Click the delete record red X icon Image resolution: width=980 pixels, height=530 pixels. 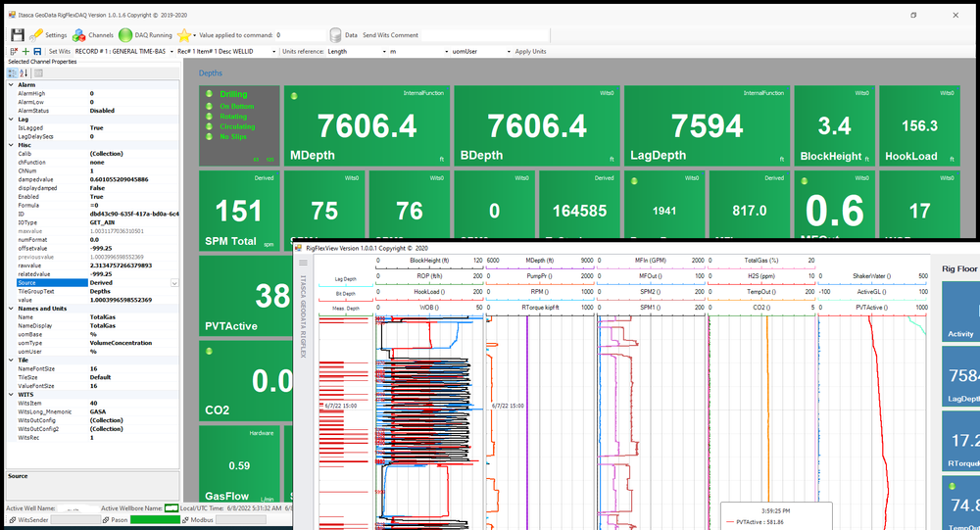14,51
